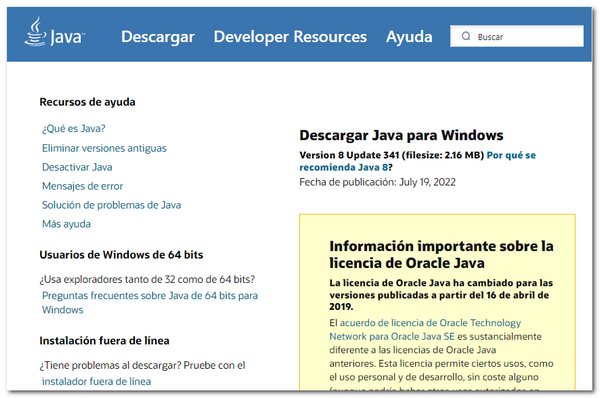Viewport: 600px width, 398px height.
Task: Click the search magnifier icon
Action: (466, 36)
